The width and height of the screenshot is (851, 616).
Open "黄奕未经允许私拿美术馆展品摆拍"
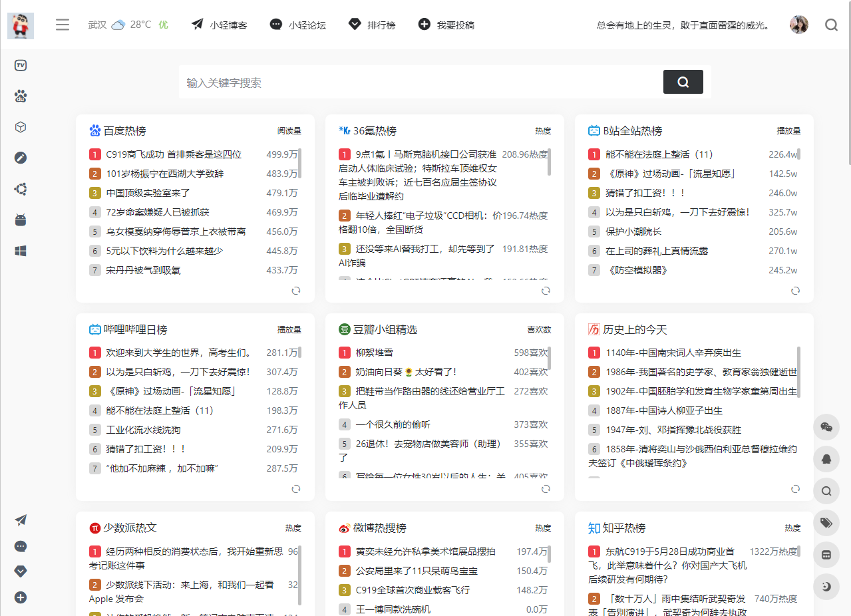click(425, 551)
